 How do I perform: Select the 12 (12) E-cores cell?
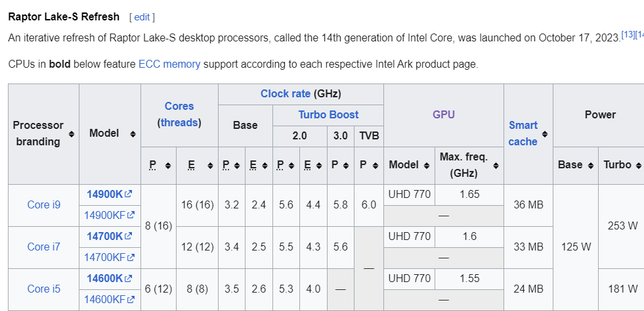[198, 247]
